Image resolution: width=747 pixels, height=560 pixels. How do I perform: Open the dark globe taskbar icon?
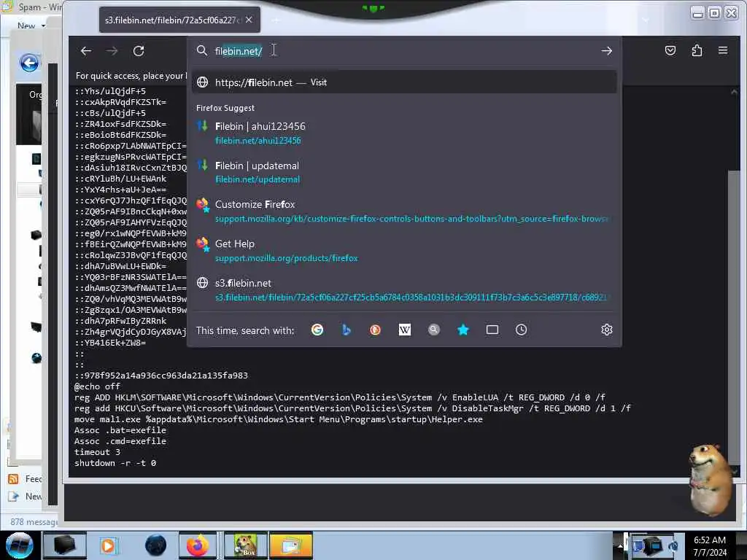pyautogui.click(x=156, y=545)
